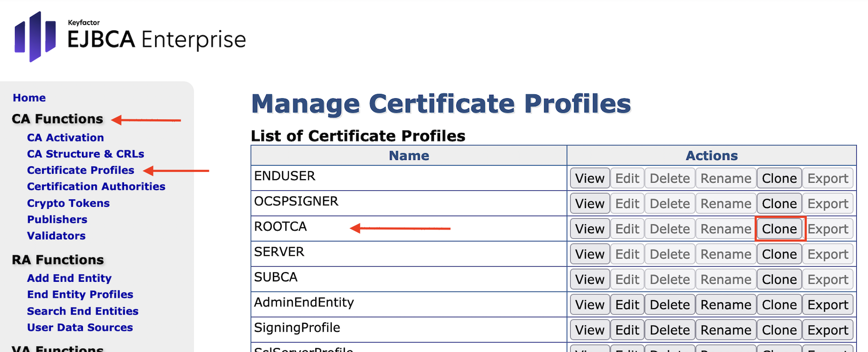
Task: Clone the SUBCA profile
Action: click(779, 280)
